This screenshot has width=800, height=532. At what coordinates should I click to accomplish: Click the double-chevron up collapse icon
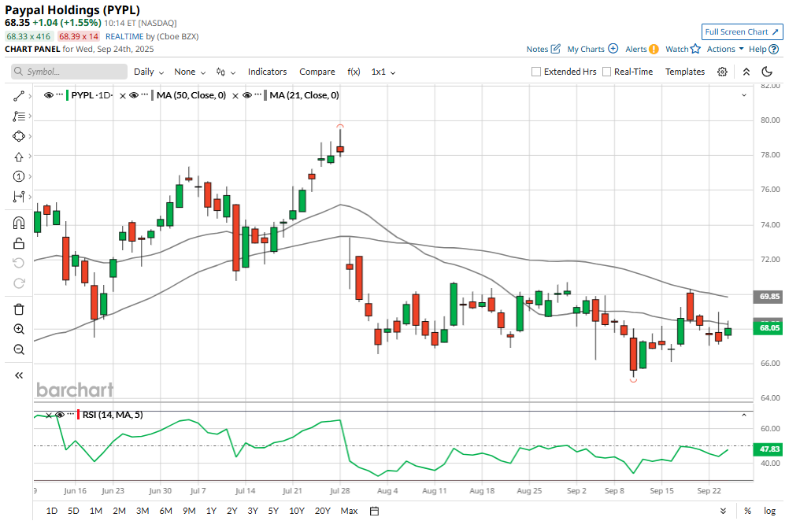pyautogui.click(x=746, y=72)
